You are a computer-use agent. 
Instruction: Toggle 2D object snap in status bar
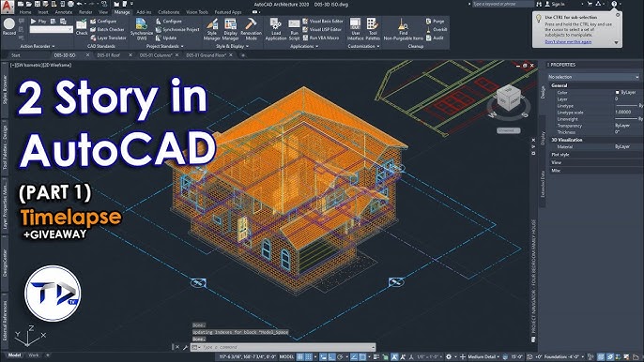click(362, 357)
